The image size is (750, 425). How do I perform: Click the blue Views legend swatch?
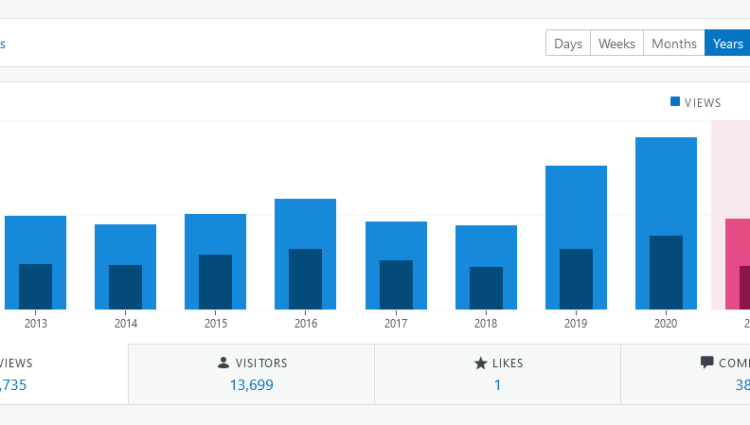[x=675, y=102]
